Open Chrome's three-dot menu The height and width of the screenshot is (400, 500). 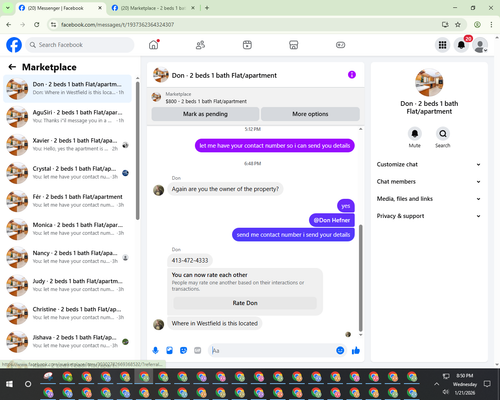491,25
